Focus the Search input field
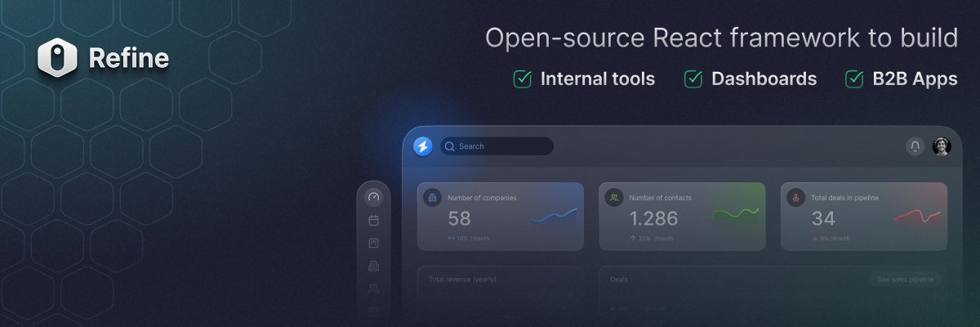 (x=497, y=146)
